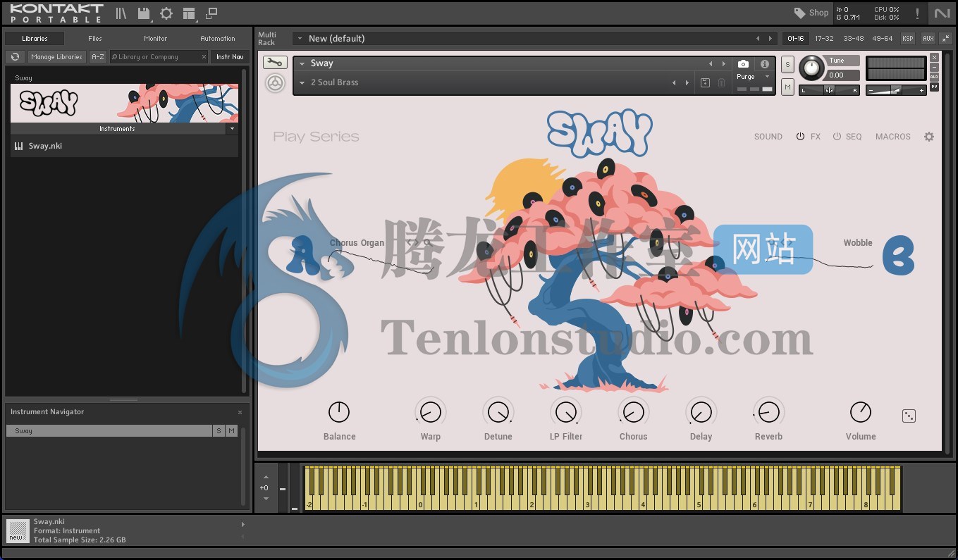Close the Instrument Navigator pane

coord(240,412)
